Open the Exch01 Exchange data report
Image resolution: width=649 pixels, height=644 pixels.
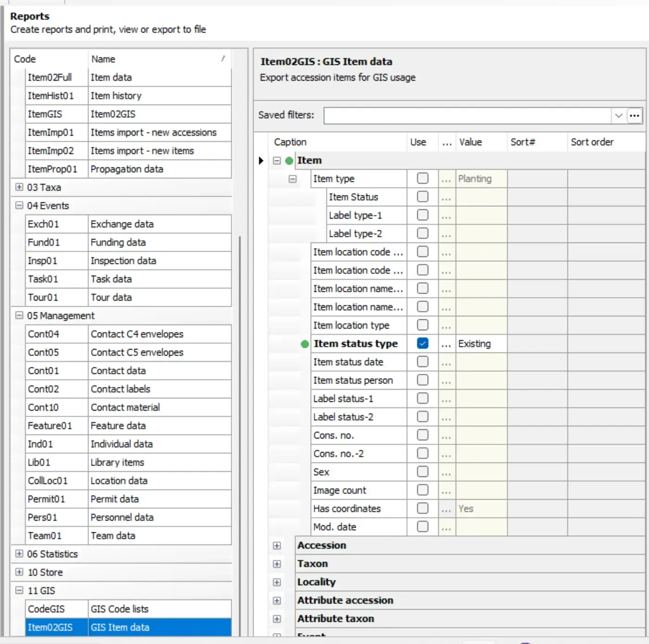128,224
